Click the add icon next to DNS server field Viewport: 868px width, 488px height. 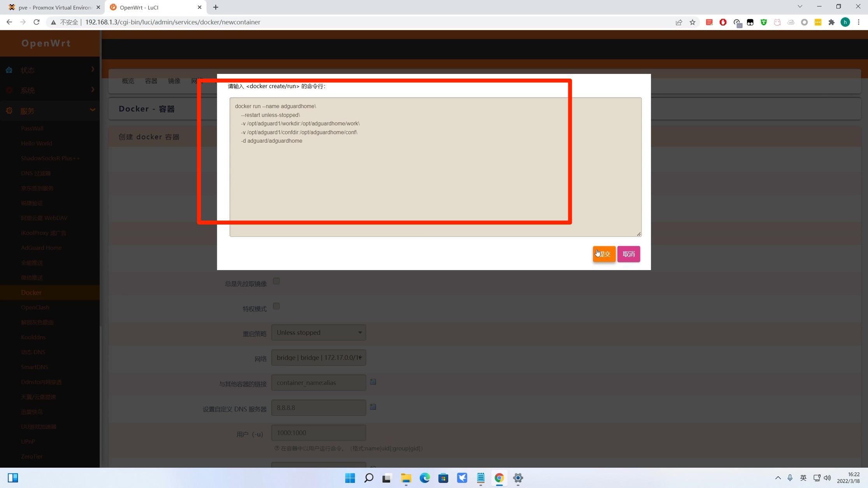(373, 407)
